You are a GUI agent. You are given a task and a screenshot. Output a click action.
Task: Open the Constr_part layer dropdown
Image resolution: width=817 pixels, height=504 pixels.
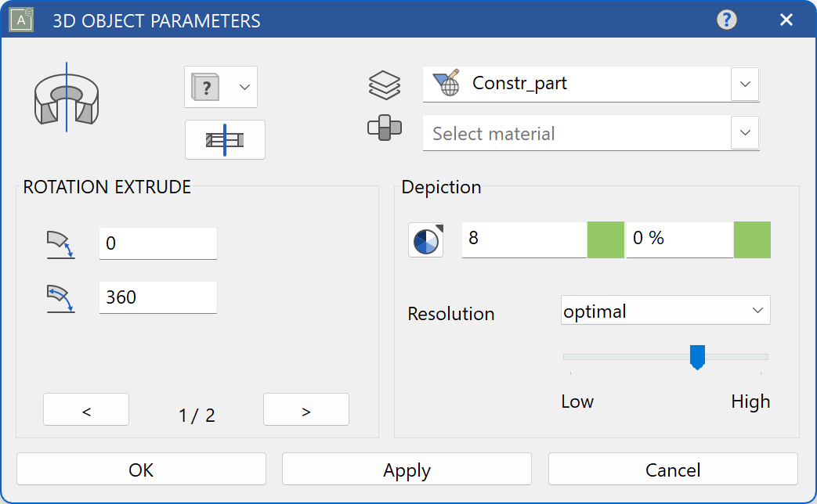coord(744,84)
